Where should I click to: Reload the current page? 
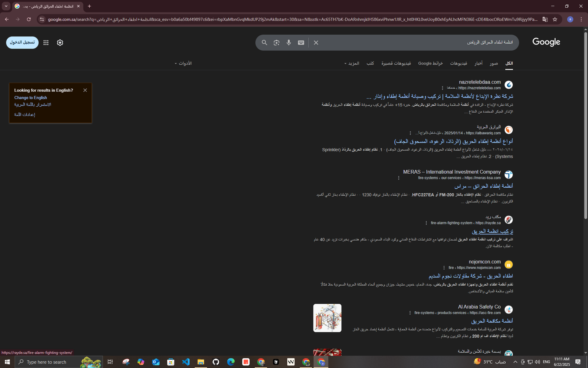click(x=29, y=19)
